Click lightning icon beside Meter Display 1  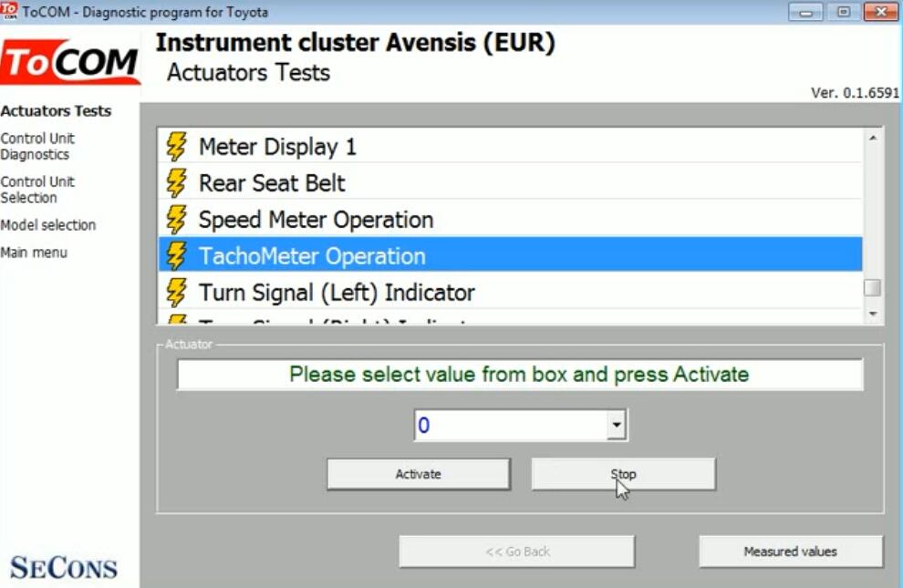tap(176, 146)
